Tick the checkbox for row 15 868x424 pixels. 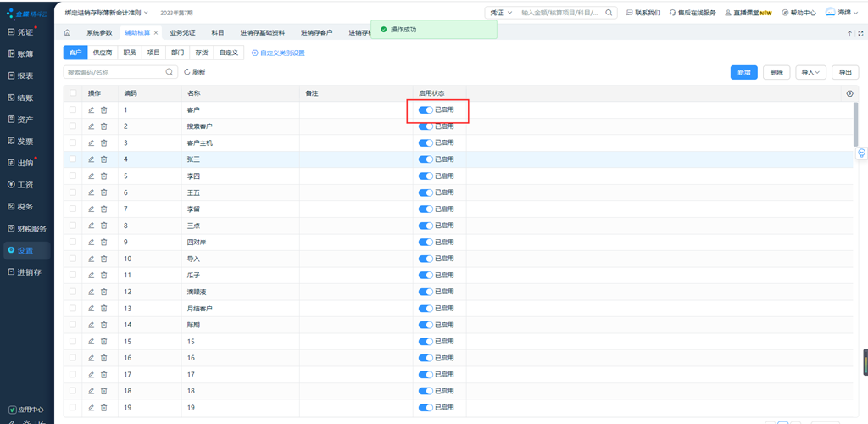pyautogui.click(x=73, y=342)
